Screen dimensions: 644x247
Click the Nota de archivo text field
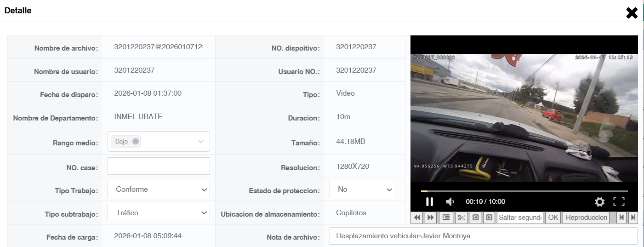(x=483, y=236)
